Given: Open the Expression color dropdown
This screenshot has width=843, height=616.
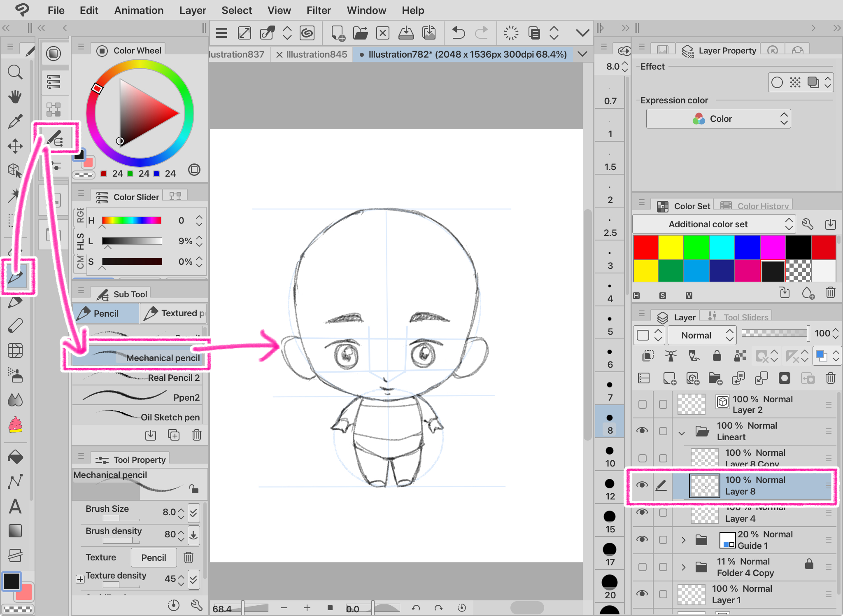Looking at the screenshot, I should point(718,119).
